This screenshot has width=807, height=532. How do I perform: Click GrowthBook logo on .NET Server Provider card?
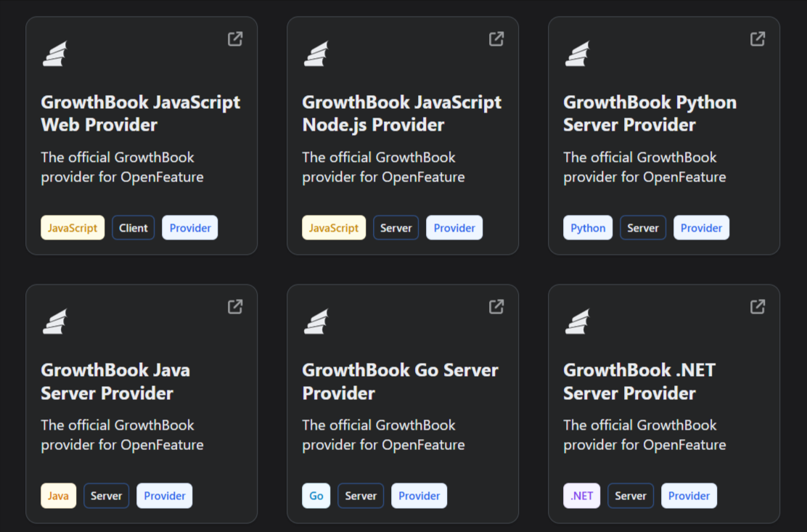point(578,322)
